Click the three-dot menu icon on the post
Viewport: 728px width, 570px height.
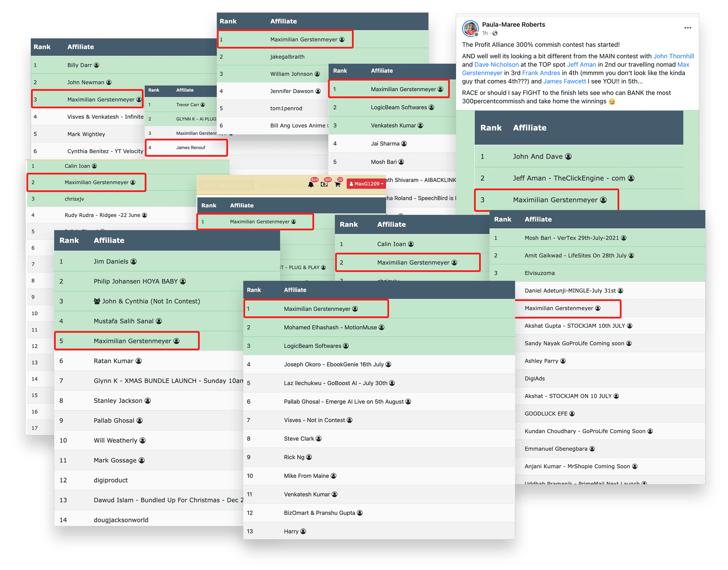point(687,28)
